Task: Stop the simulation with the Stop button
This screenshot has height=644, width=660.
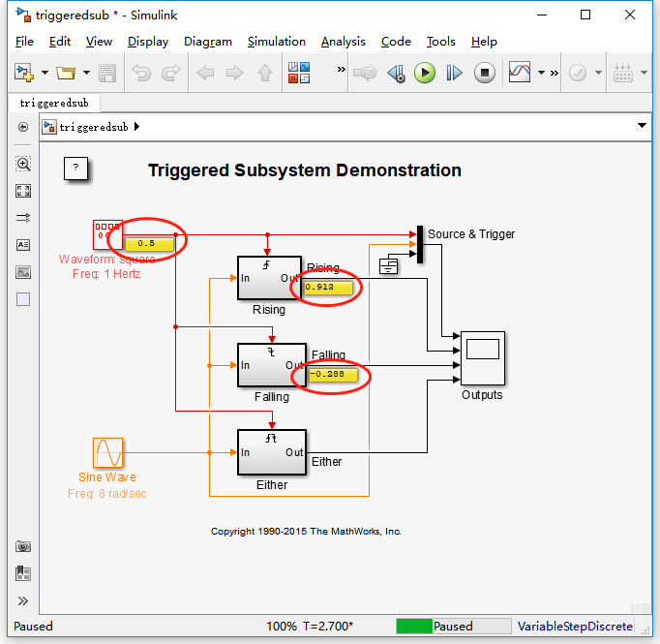Action: coord(485,73)
